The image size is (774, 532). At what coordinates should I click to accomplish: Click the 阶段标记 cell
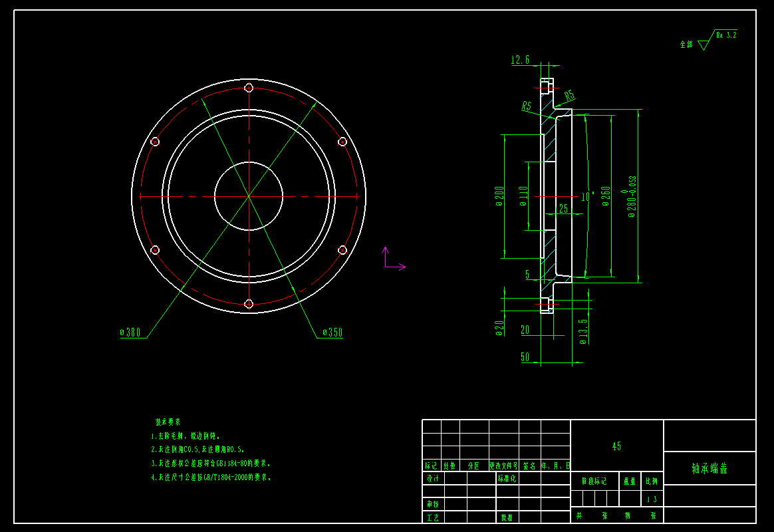(x=594, y=481)
